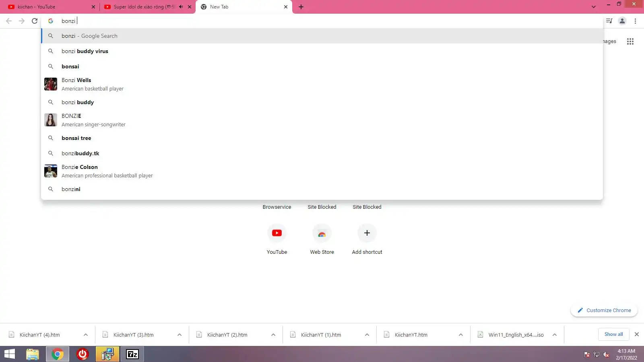The width and height of the screenshot is (644, 362).
Task: Open downloaded KiichanYT (1).htm file
Action: pyautogui.click(x=321, y=335)
